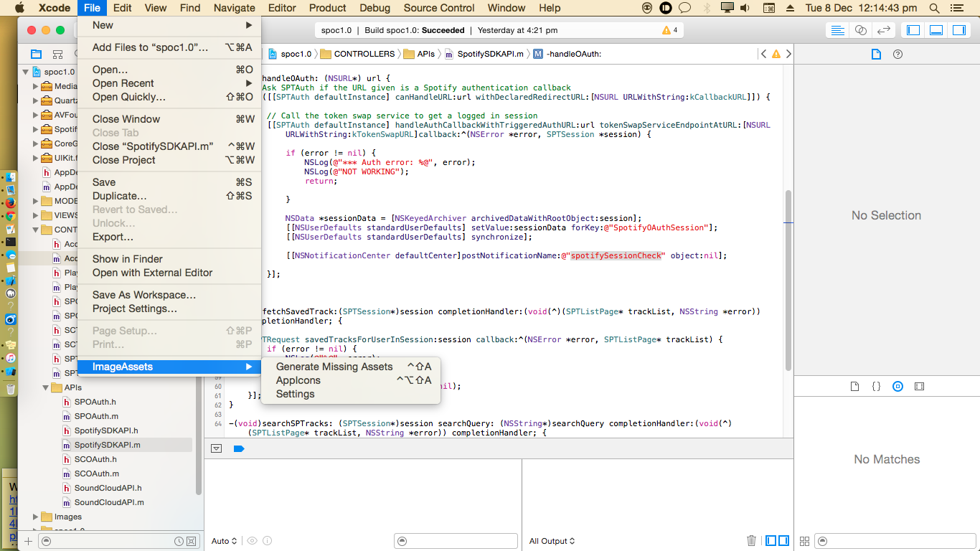Click SpotifySDKAPI.m in the jump bar
The width and height of the screenshot is (980, 551).
coord(484,54)
